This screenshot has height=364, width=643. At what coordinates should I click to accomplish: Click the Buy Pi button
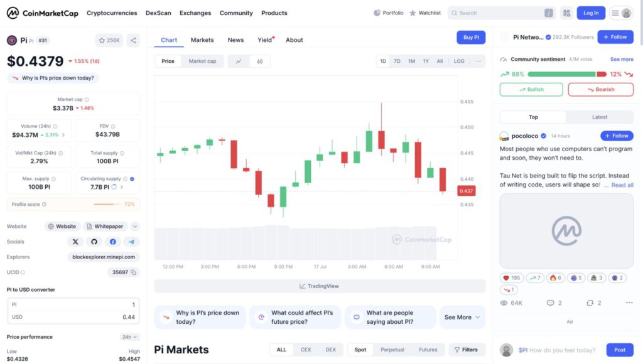point(471,37)
